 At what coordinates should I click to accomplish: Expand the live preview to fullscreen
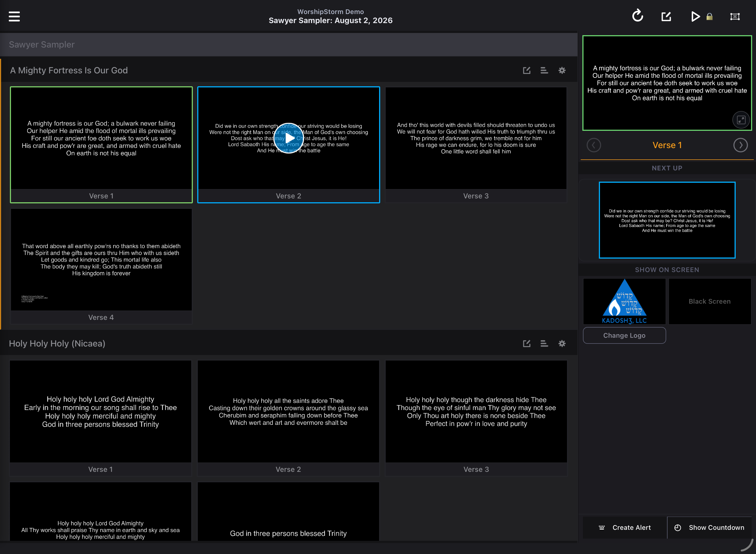point(741,120)
